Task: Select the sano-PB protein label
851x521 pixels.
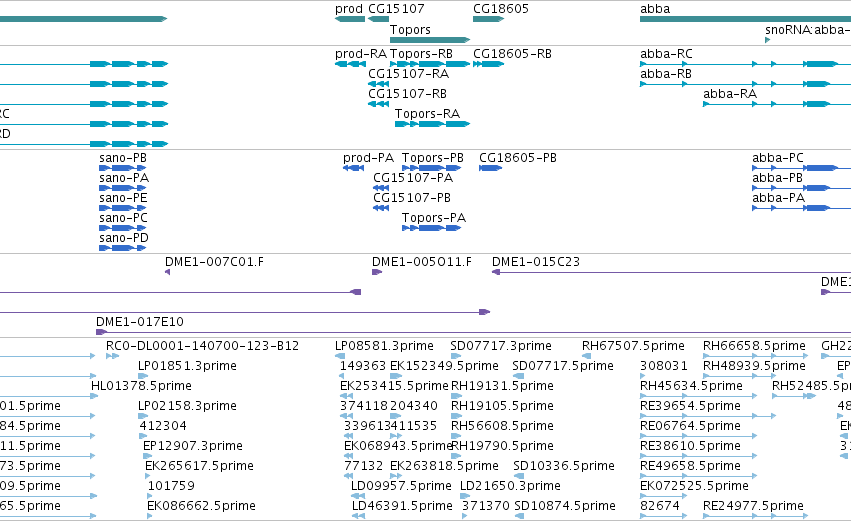Action: 123,158
